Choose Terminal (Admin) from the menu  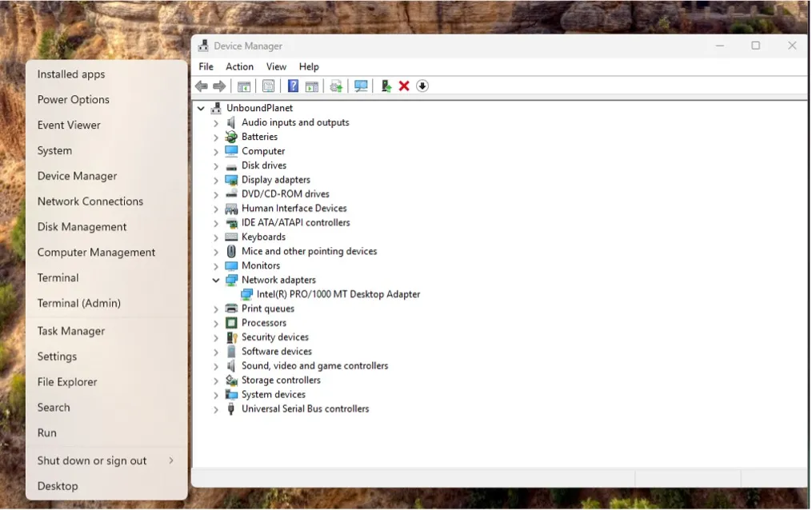79,303
